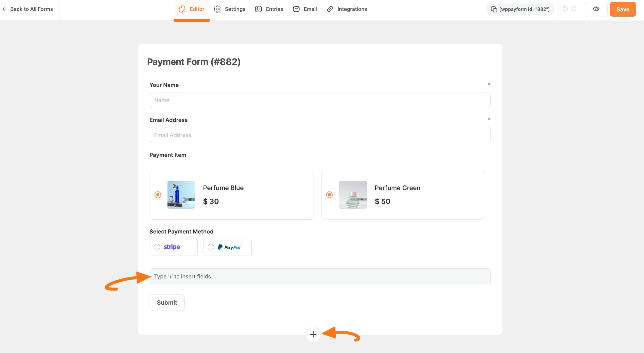The height and width of the screenshot is (353, 644).
Task: Select the Perfume Blue payment item
Action: (157, 195)
